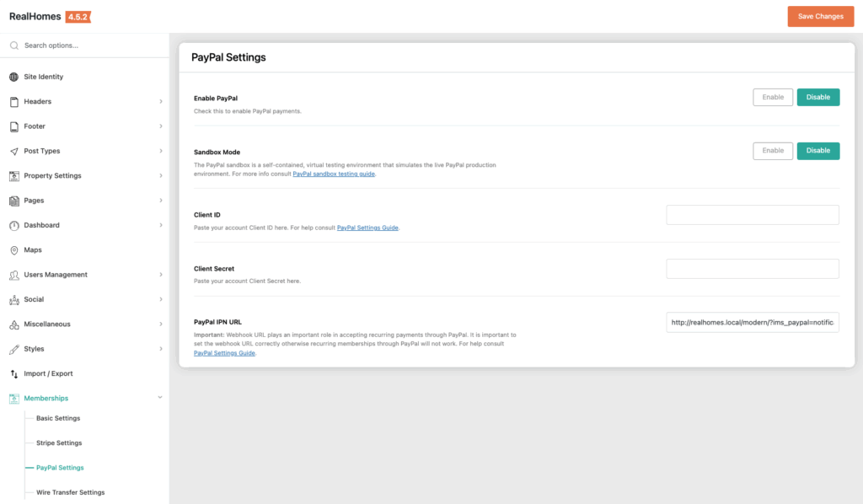
Task: Click the Client ID input field
Action: 752,215
